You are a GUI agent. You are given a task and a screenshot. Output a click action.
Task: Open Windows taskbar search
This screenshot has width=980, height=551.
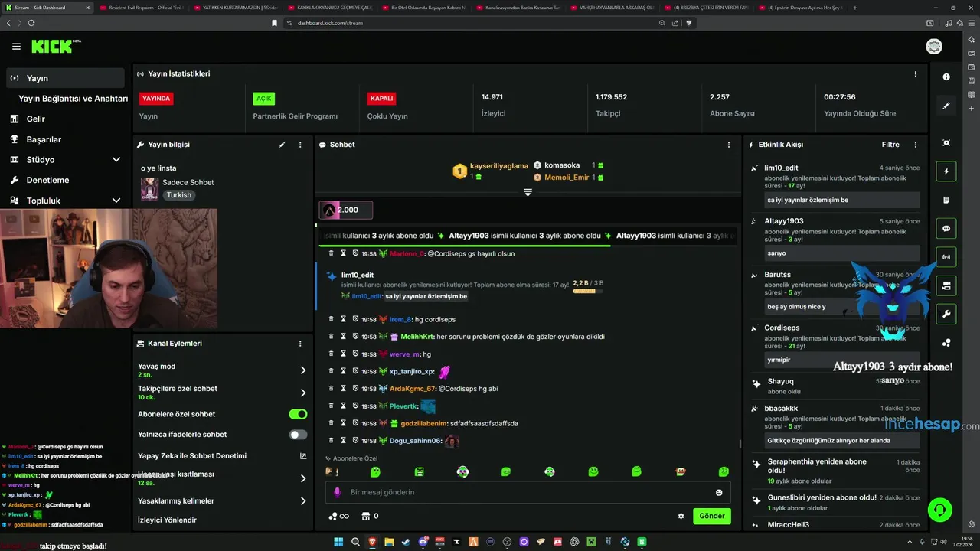tap(356, 542)
